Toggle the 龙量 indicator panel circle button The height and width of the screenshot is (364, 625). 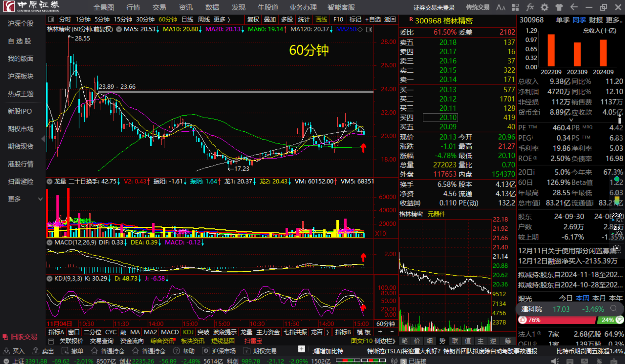tap(49, 182)
